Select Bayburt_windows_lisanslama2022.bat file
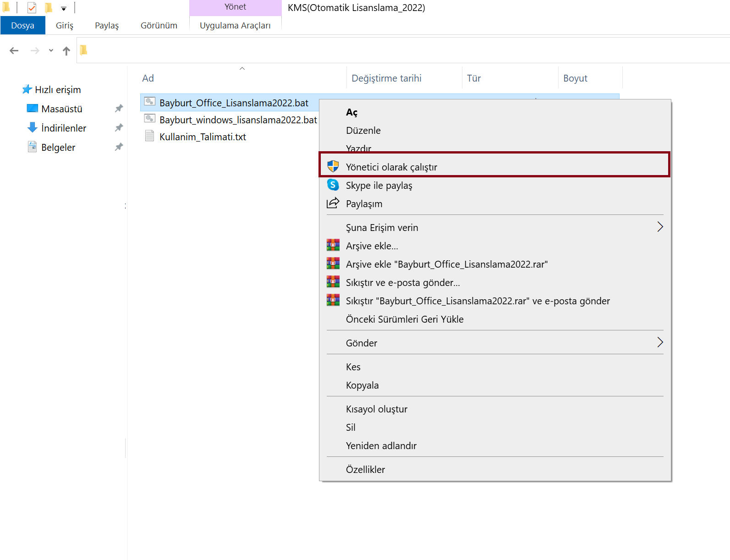The height and width of the screenshot is (560, 730). (238, 120)
